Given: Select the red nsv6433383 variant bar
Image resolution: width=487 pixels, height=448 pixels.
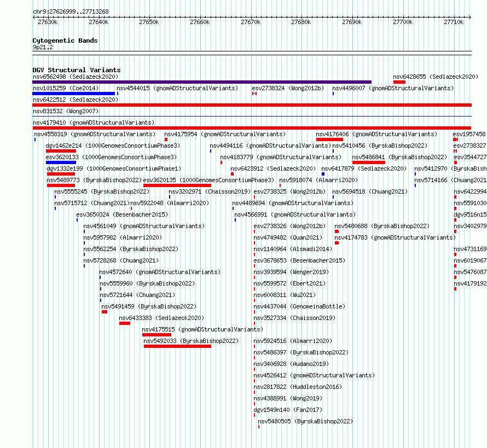Looking at the screenshot, I should click(x=125, y=323).
